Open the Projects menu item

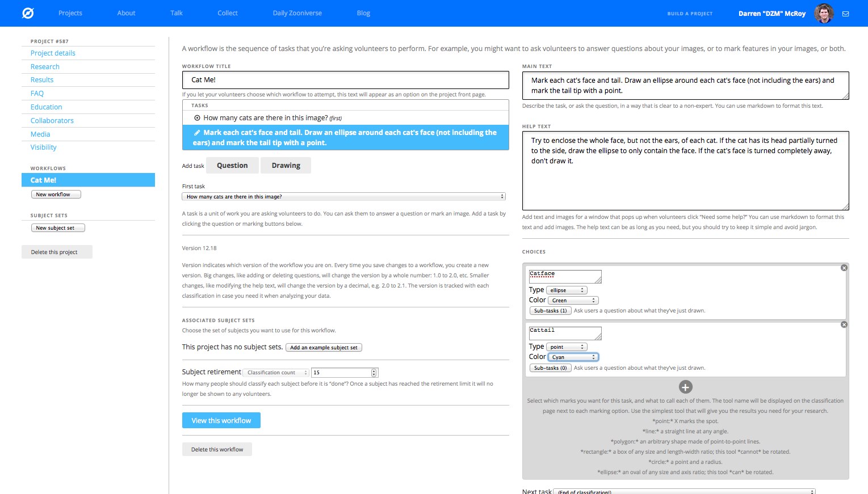click(70, 13)
